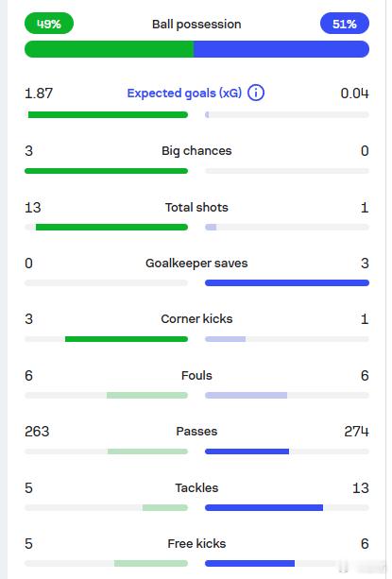Click the Tackles stat label
The height and width of the screenshot is (579, 392).
click(x=196, y=487)
